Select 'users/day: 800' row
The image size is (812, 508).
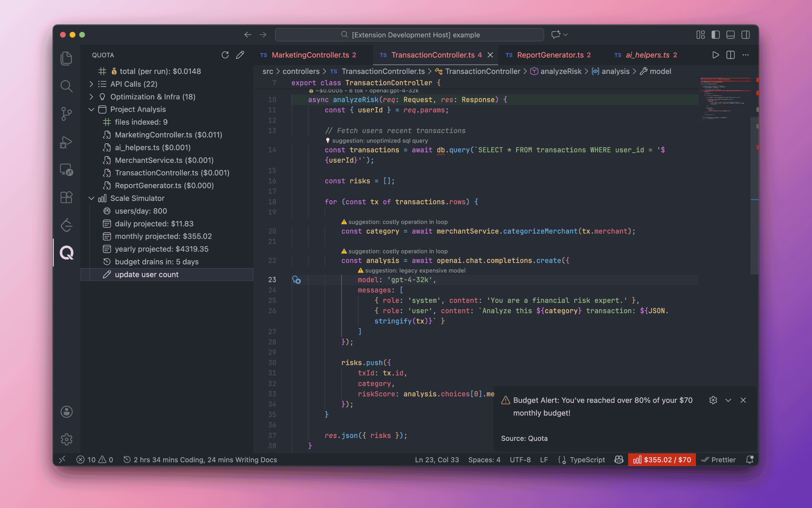click(167, 211)
